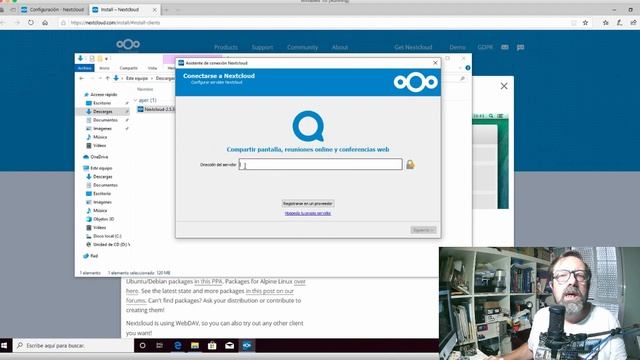Add page to favorites with star icon
The height and width of the screenshot is (360, 640).
click(x=585, y=23)
